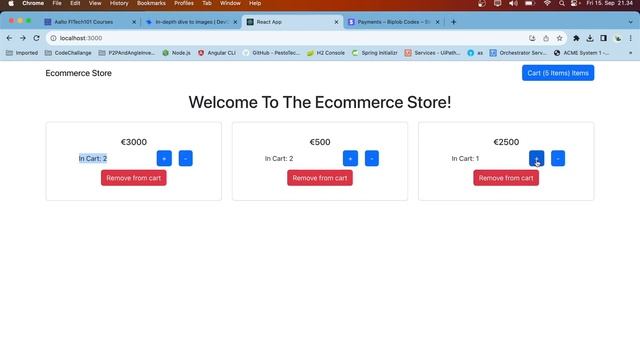Increase quantity of the €2500 product
This screenshot has height=360, width=640.
536,158
